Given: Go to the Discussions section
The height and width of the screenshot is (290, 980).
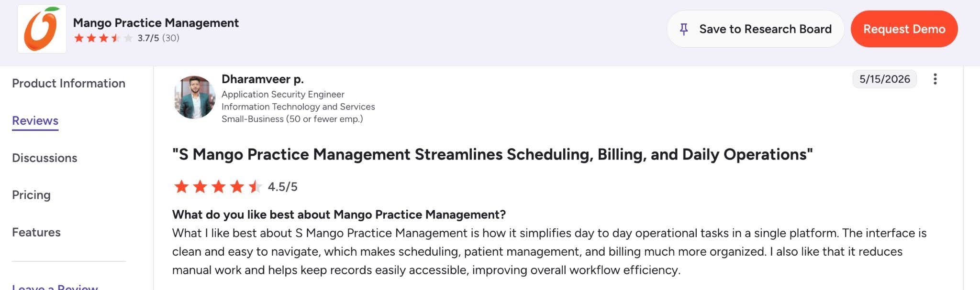Looking at the screenshot, I should [x=45, y=158].
